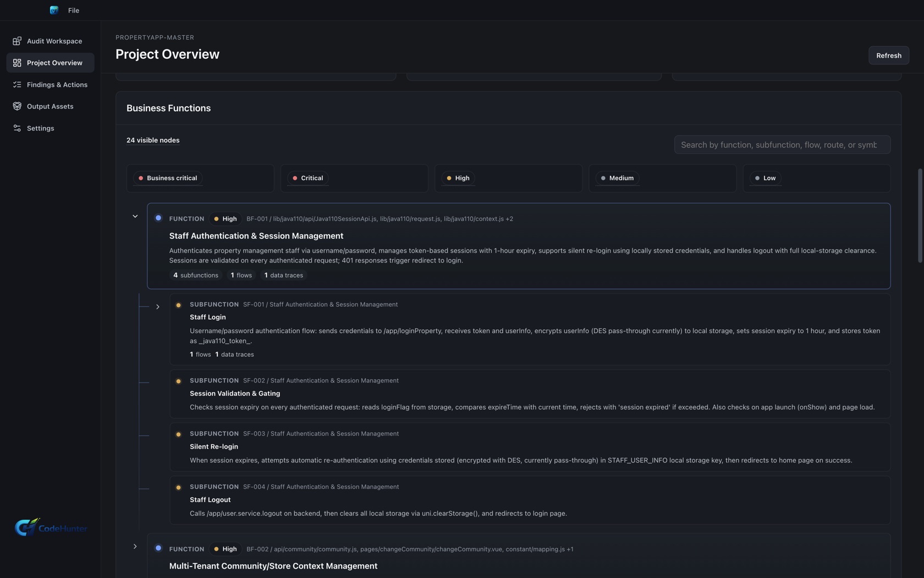Click the orange dot of SF-003
The image size is (924, 578).
point(178,434)
